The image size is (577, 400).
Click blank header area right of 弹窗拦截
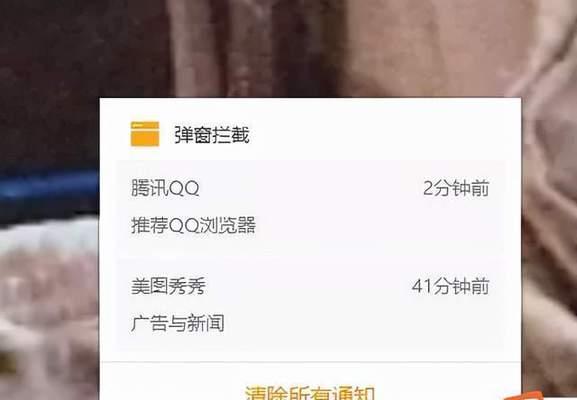coord(383,135)
